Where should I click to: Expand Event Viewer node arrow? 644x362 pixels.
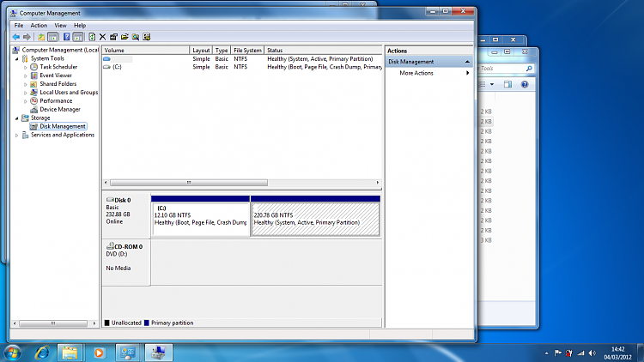coord(26,75)
